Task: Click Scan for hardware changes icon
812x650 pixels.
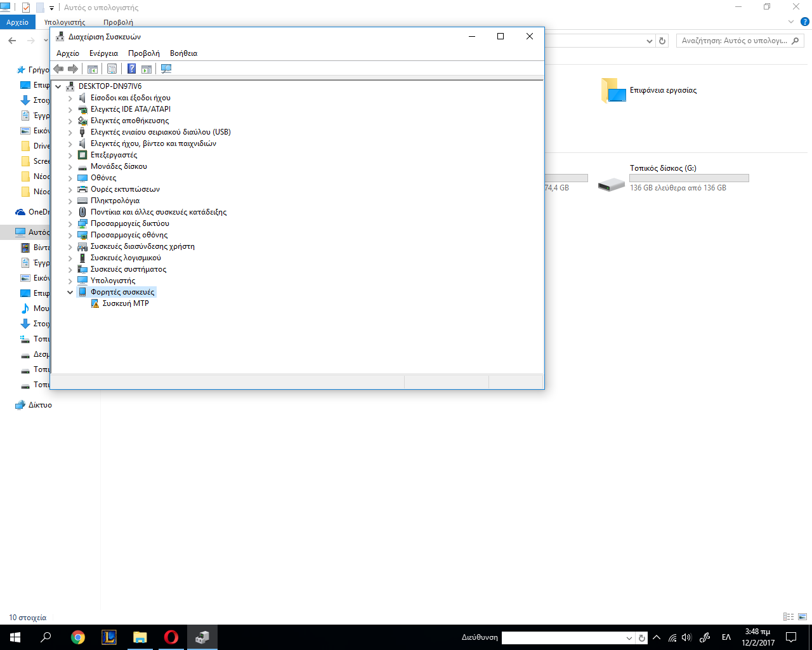Action: point(166,69)
